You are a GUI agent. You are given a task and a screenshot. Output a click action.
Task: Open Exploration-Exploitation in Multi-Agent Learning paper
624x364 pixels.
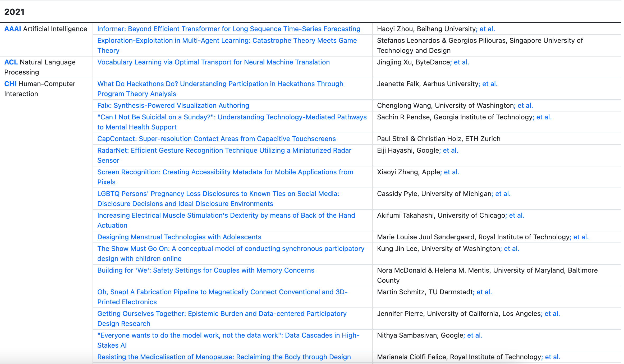pyautogui.click(x=227, y=45)
